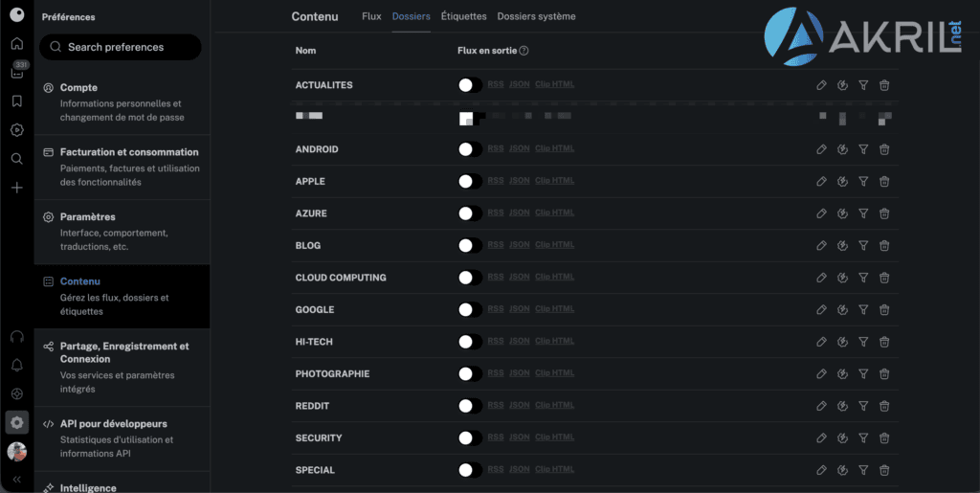Toggle output feed switch for SPECIAL
The image size is (980, 493).
[470, 470]
